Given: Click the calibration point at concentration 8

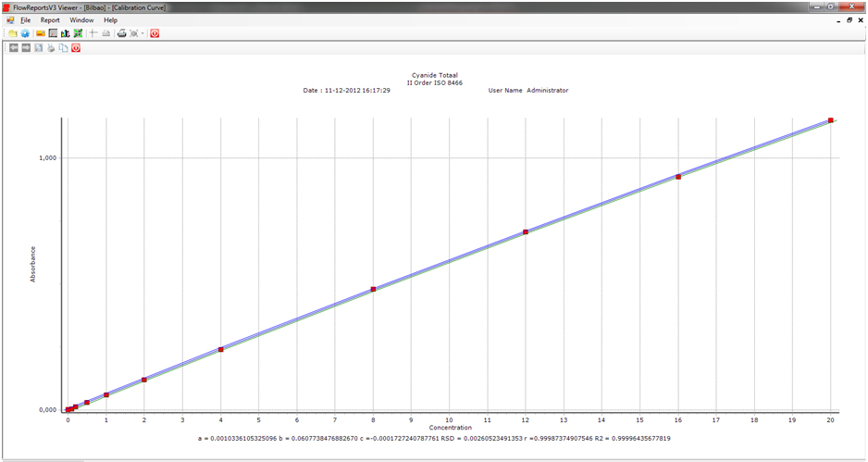Looking at the screenshot, I should pyautogui.click(x=373, y=290).
